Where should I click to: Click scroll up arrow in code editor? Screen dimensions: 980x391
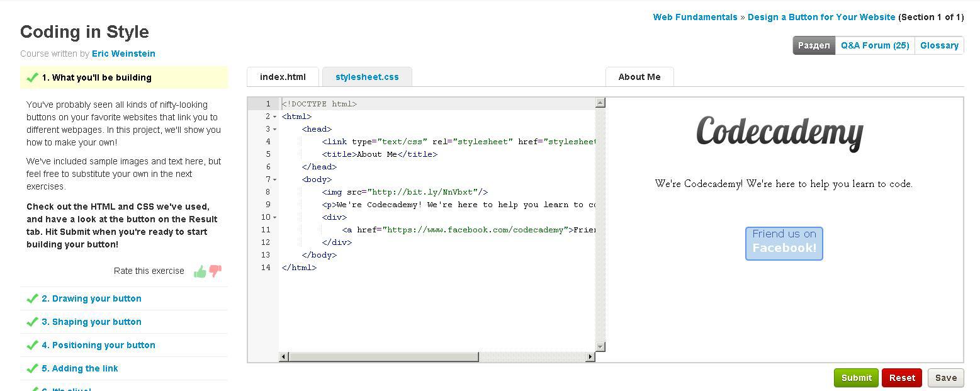pyautogui.click(x=600, y=103)
